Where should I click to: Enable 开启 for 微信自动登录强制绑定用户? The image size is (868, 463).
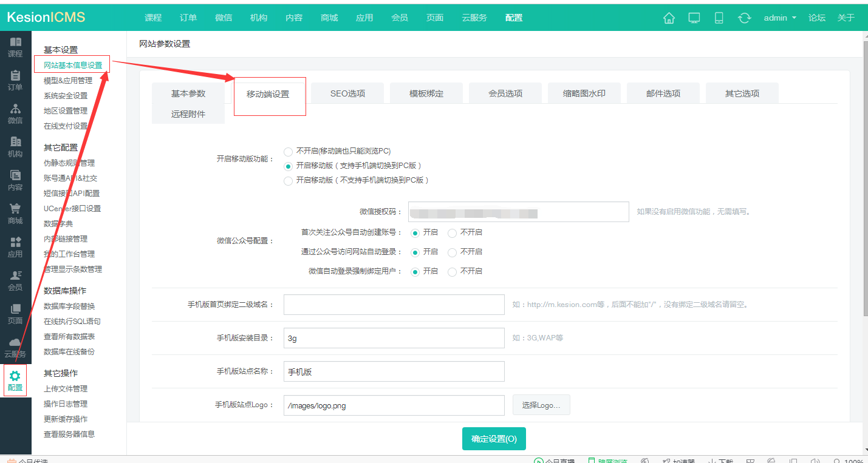coord(415,271)
